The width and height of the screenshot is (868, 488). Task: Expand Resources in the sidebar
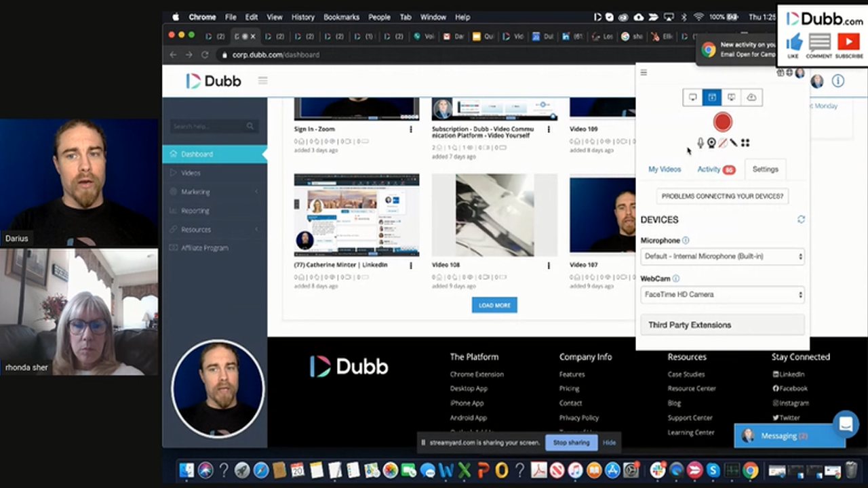215,230
